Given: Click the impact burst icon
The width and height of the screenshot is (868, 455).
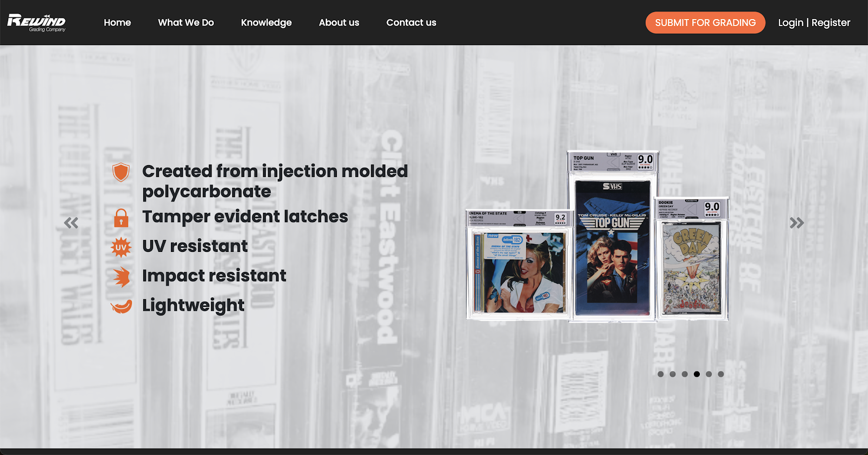Looking at the screenshot, I should coord(122,277).
